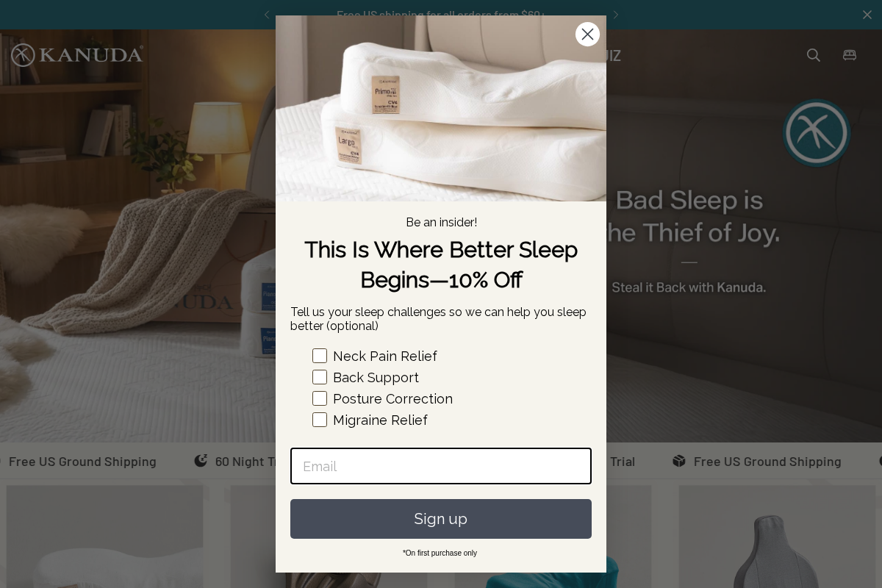882x588 pixels.
Task: Click the Free US Ground Shipping box icon
Action: 679,461
